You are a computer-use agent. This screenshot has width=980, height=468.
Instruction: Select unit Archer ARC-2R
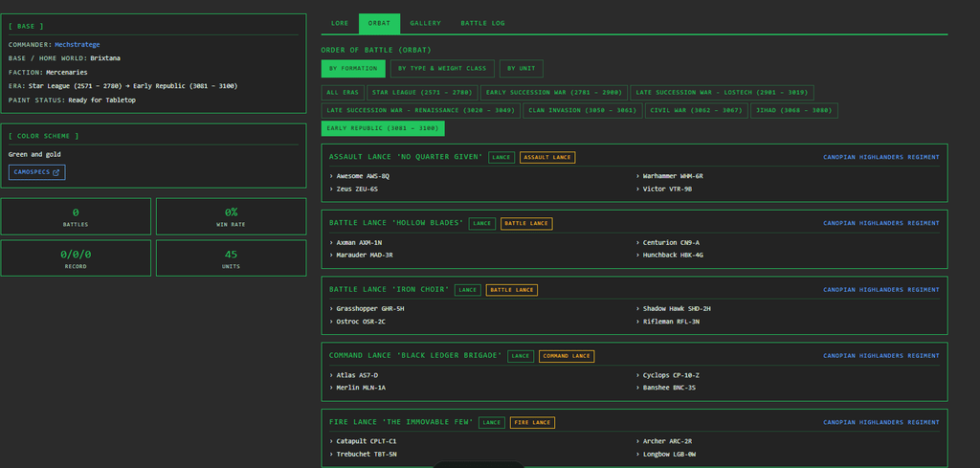point(667,442)
